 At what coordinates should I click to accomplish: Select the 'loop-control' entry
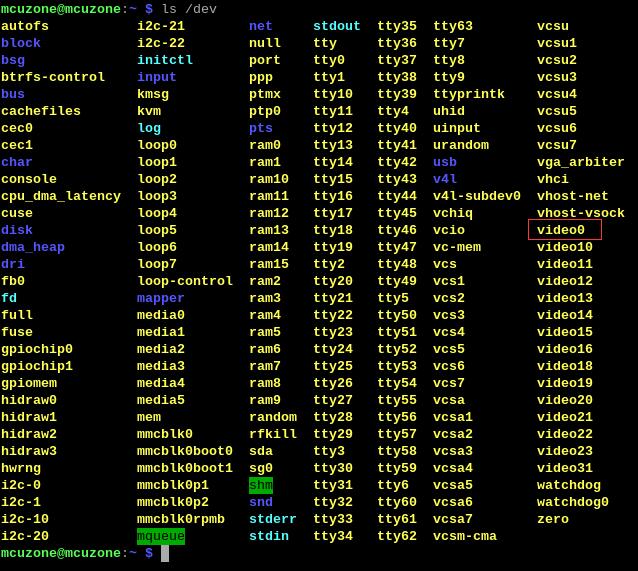185,281
